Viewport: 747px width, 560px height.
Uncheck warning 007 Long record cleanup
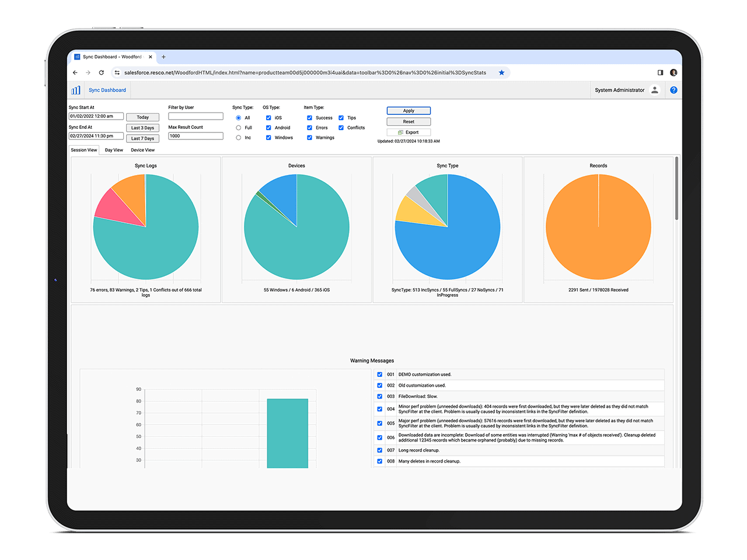[379, 450]
